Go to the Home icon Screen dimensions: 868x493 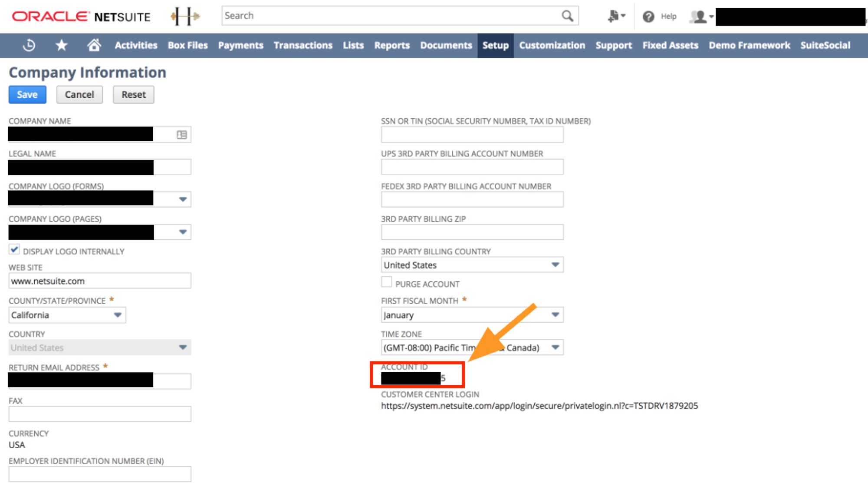pos(94,45)
